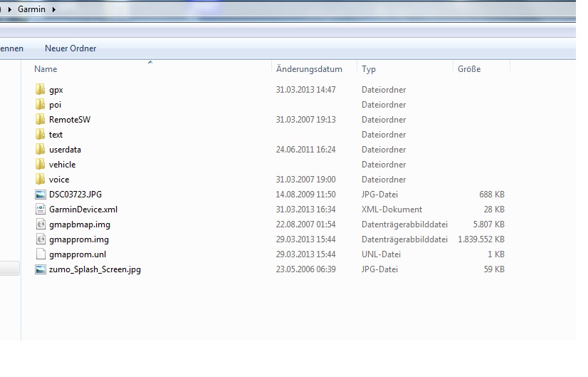This screenshot has width=588, height=377.
Task: Click the date 22.08.2007 01:54
Action: (305, 224)
